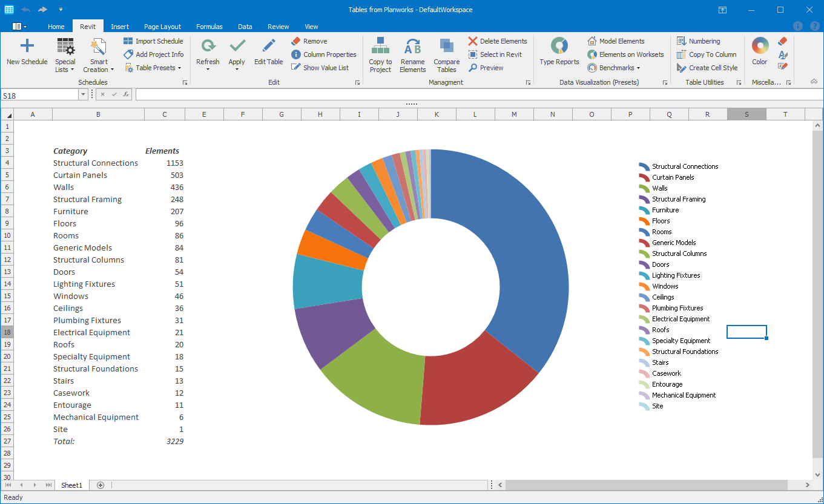
Task: Open the Edit Table tool
Action: click(268, 53)
